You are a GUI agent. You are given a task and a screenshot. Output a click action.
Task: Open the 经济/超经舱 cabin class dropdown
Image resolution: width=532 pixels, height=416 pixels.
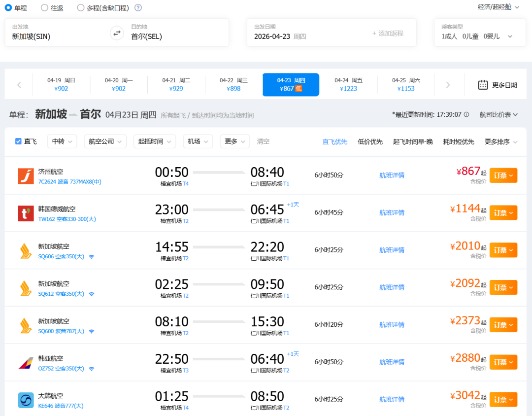pyautogui.click(x=499, y=7)
